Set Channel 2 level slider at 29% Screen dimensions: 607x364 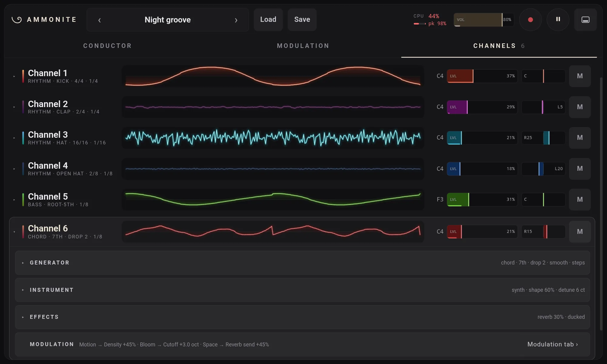click(x=482, y=107)
